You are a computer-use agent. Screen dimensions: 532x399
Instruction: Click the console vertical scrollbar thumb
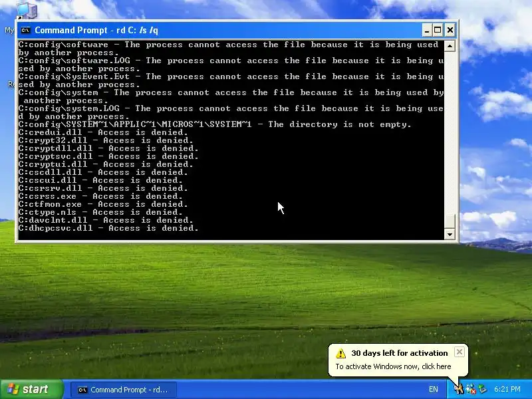point(450,221)
